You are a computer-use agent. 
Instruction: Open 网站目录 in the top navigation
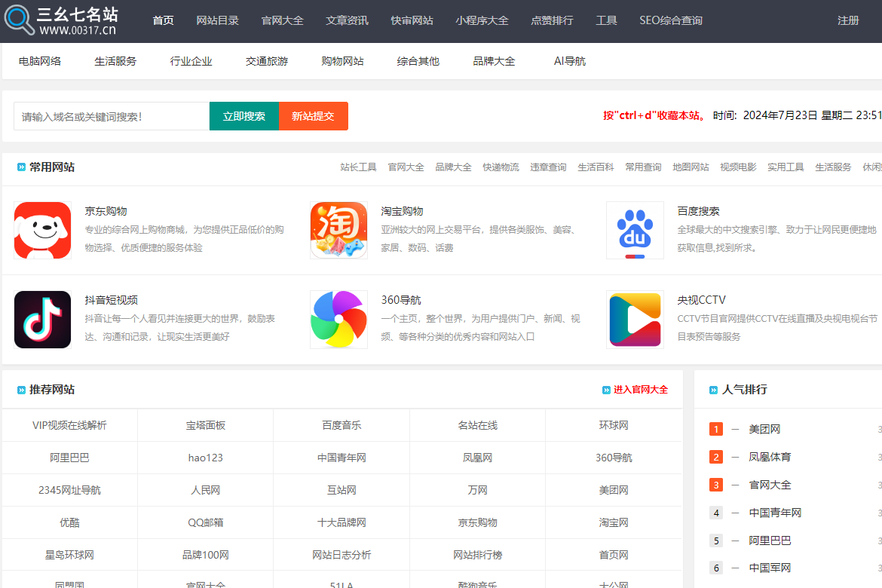tap(218, 21)
